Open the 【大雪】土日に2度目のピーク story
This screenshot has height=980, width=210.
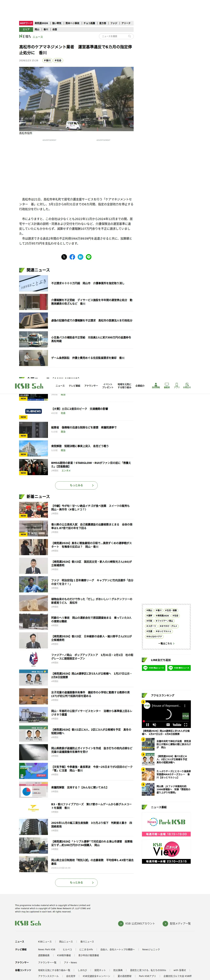[76, 411]
